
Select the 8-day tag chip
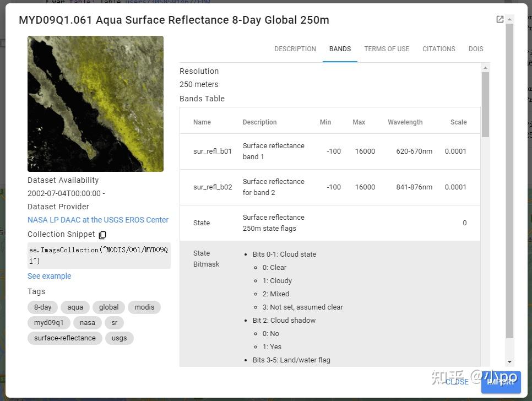pyautogui.click(x=42, y=307)
